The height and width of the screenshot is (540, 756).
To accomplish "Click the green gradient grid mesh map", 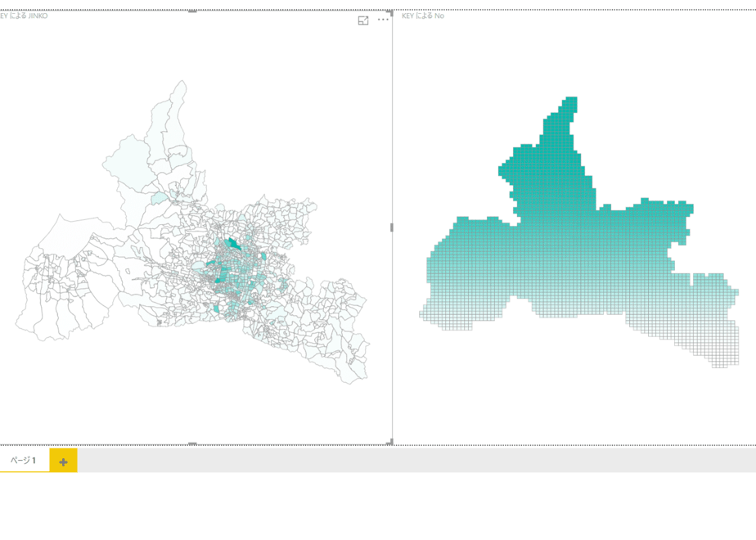I will [579, 232].
